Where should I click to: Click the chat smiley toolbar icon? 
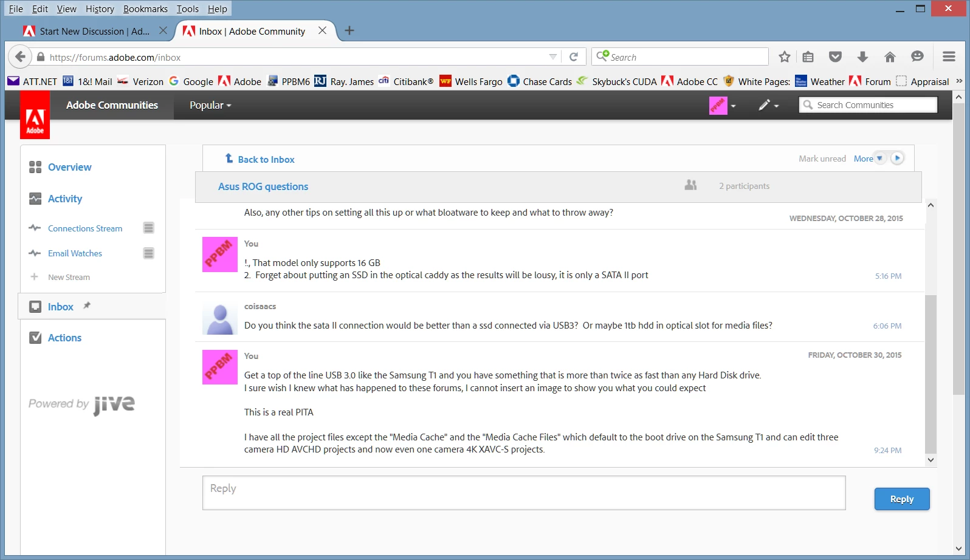(917, 57)
